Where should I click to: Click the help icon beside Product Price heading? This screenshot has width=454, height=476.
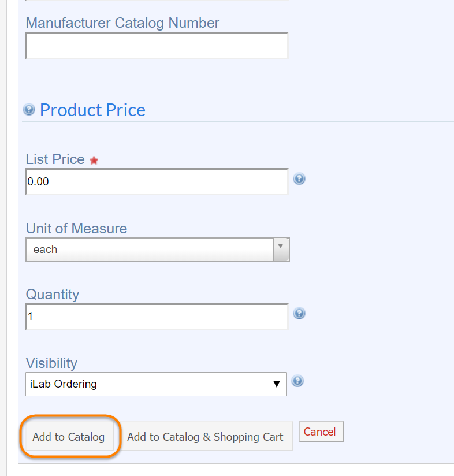pyautogui.click(x=29, y=110)
